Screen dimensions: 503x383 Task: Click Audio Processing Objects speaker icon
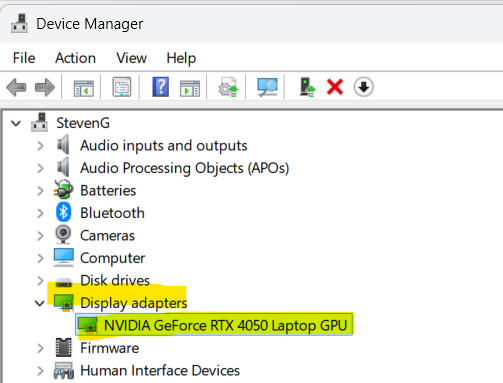pyautogui.click(x=63, y=167)
